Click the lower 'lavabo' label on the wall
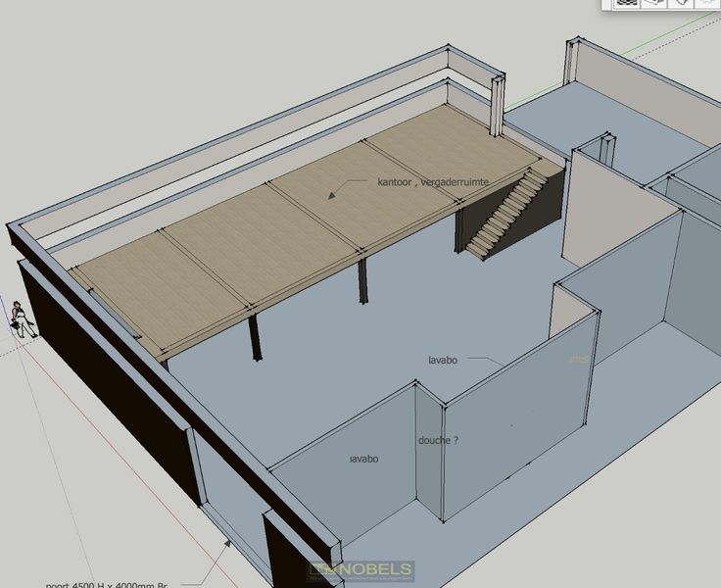Viewport: 721px width, 588px height. click(363, 459)
